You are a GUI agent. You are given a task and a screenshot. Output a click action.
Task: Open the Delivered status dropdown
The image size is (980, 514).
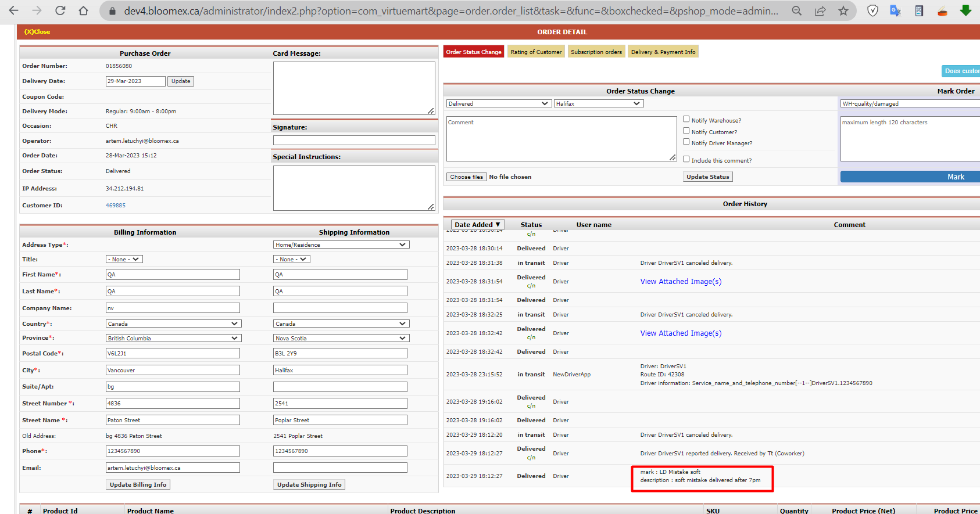coord(498,103)
